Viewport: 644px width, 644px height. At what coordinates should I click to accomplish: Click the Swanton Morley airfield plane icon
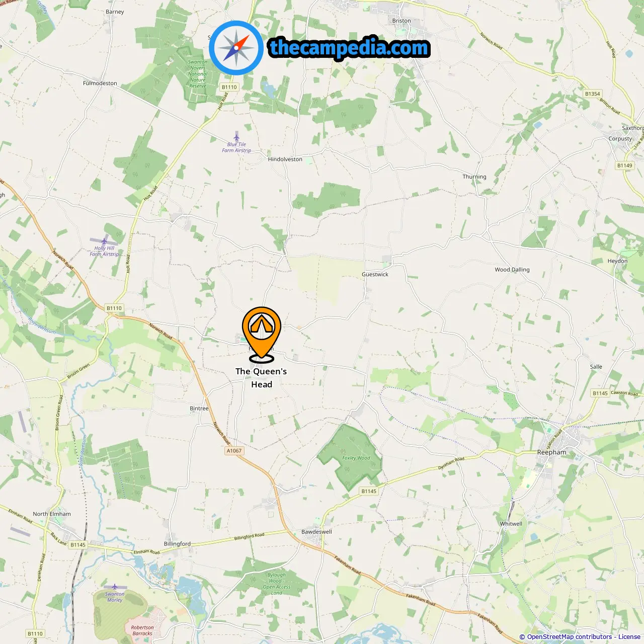[x=115, y=587]
